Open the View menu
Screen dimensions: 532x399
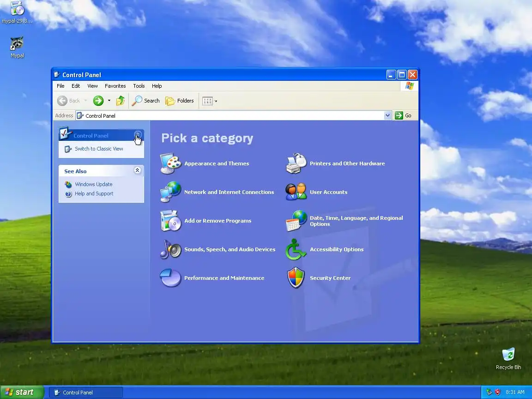[x=92, y=86]
